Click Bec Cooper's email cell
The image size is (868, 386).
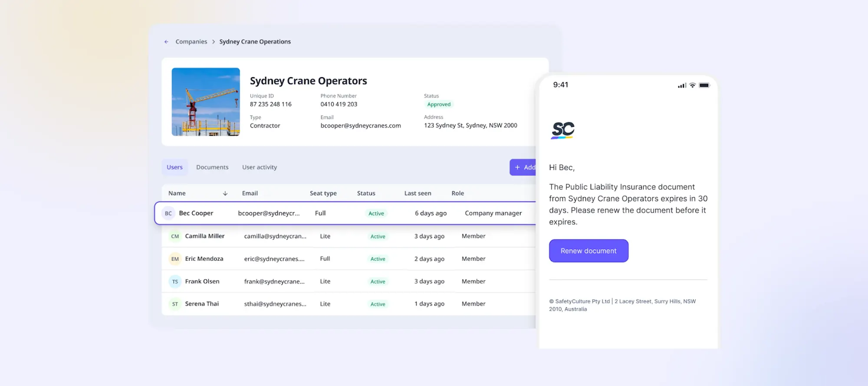point(269,213)
